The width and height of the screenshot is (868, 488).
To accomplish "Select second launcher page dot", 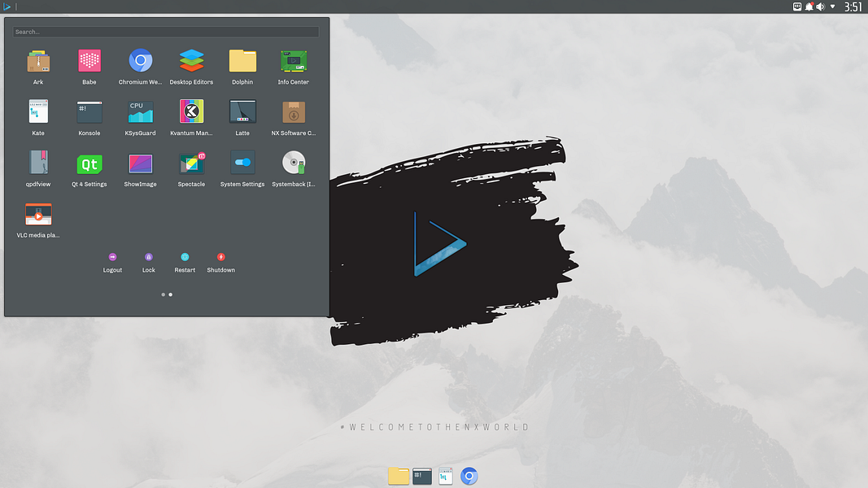I will 171,294.
